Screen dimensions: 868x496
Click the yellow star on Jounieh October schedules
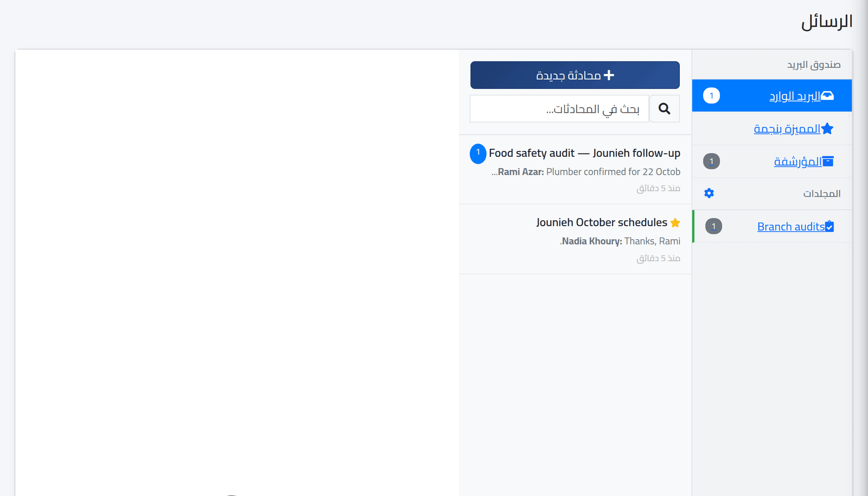pyautogui.click(x=675, y=222)
